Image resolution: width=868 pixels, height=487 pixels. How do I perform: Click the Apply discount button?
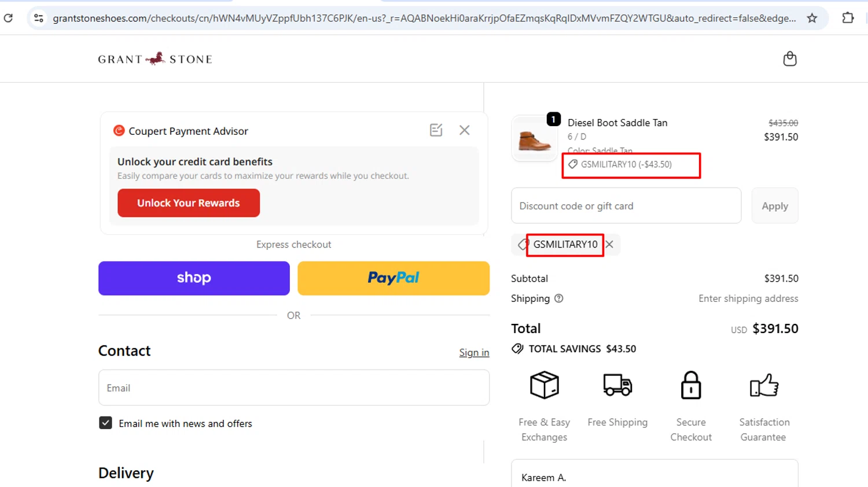[775, 205]
